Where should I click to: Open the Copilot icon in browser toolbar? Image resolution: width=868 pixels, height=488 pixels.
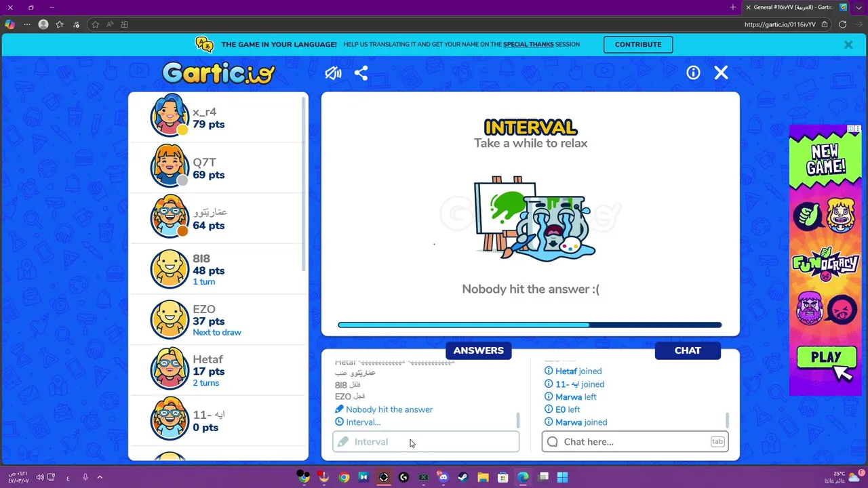point(9,24)
